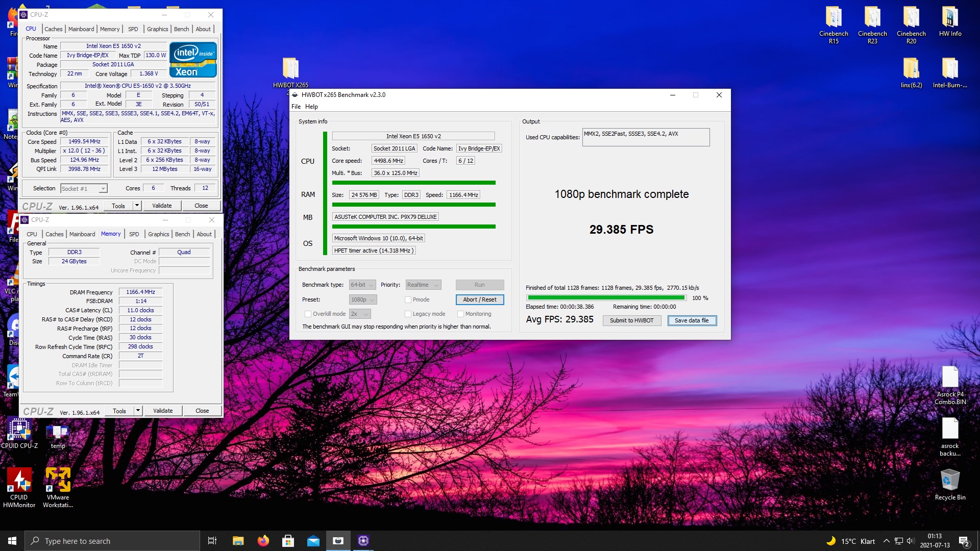Click Tools button in top CPU-Z window
The height and width of the screenshot is (551, 980).
(x=118, y=206)
